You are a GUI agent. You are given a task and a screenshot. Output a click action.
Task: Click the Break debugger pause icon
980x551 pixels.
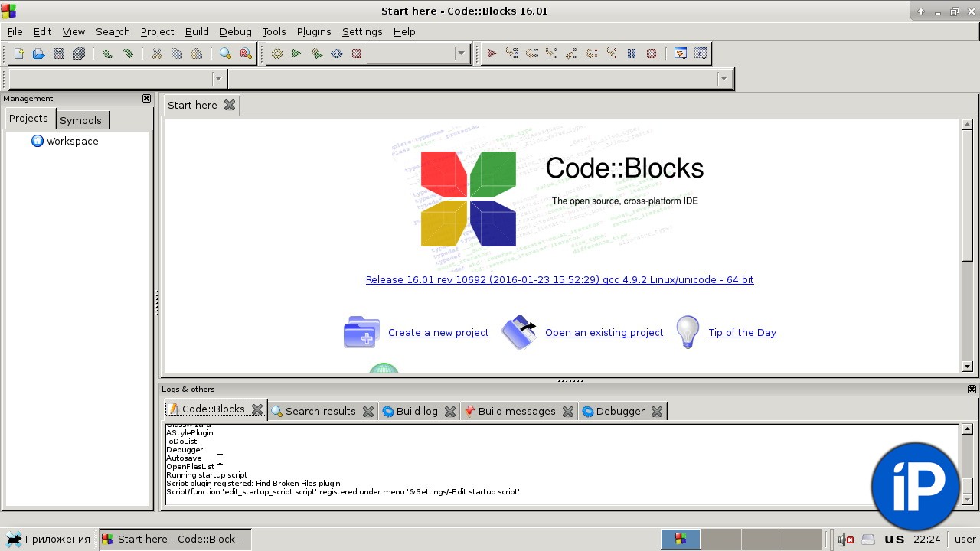click(x=632, y=54)
